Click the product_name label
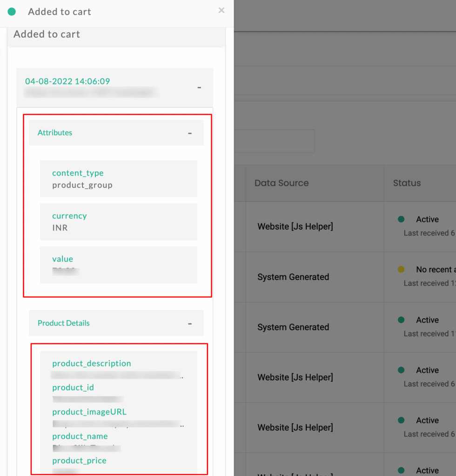Screen dimensions: 456x476 pyautogui.click(x=80, y=436)
